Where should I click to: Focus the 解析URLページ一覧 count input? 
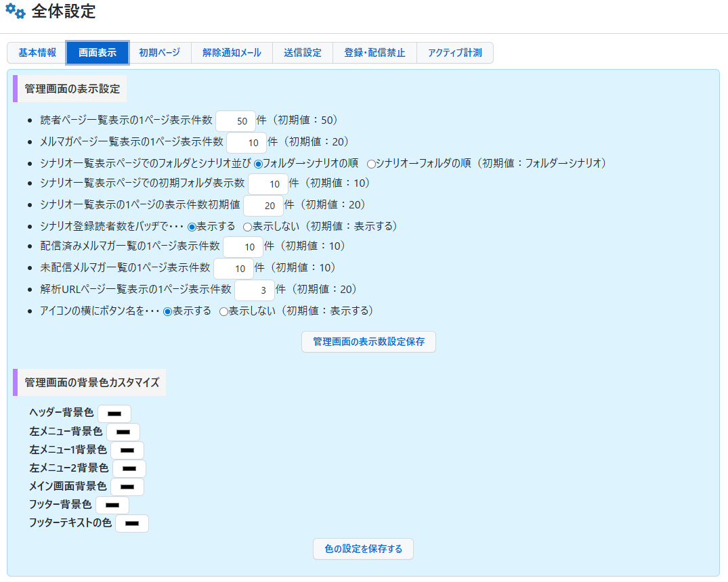click(255, 290)
